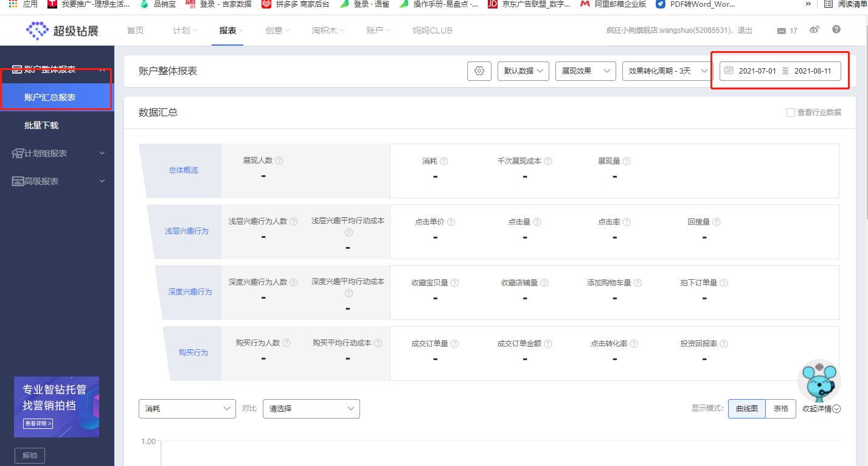This screenshot has height=466, width=868.
Task: Open the report settings gear button
Action: [x=479, y=71]
